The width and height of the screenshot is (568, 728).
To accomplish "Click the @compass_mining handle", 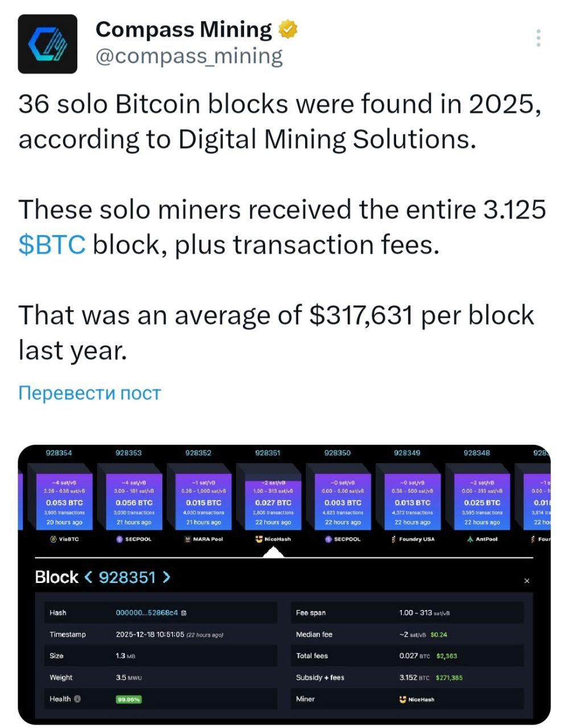I will pos(189,56).
